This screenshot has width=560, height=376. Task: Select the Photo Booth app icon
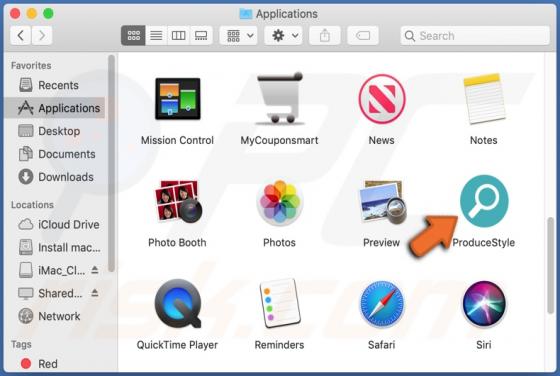coord(178,201)
